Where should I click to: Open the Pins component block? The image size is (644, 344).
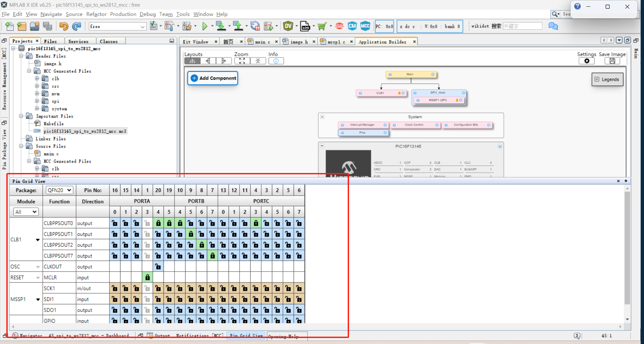363,133
